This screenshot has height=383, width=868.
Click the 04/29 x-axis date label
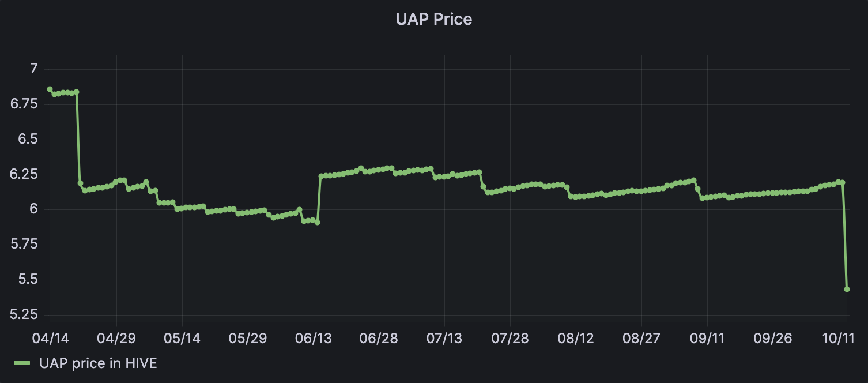[x=116, y=338]
